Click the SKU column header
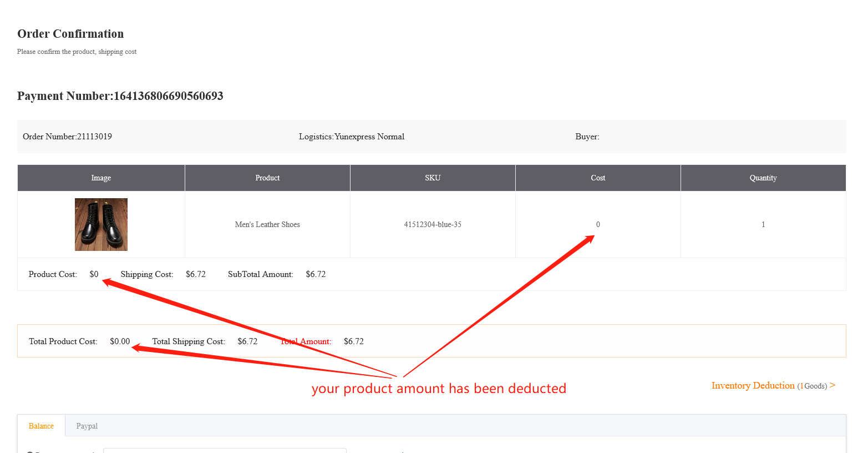 tap(433, 178)
